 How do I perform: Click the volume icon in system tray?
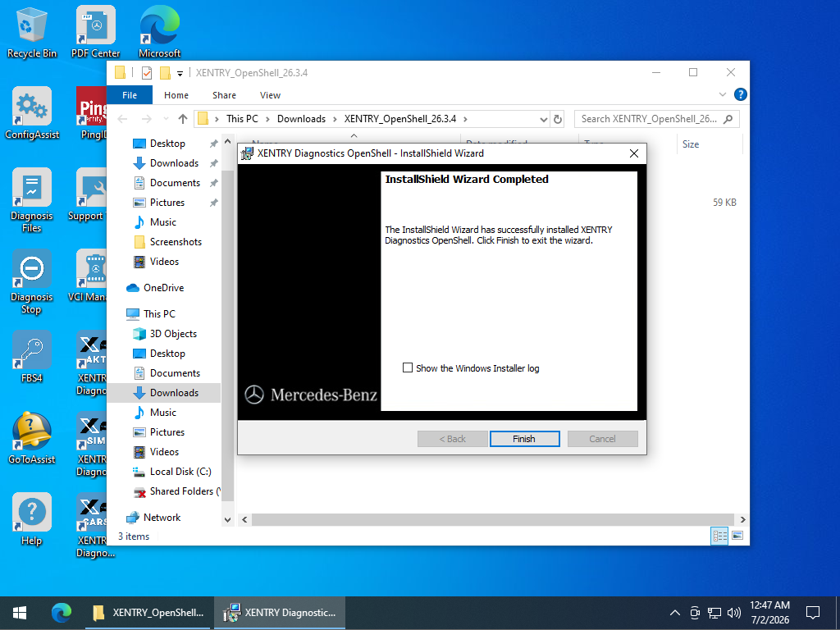tap(734, 613)
